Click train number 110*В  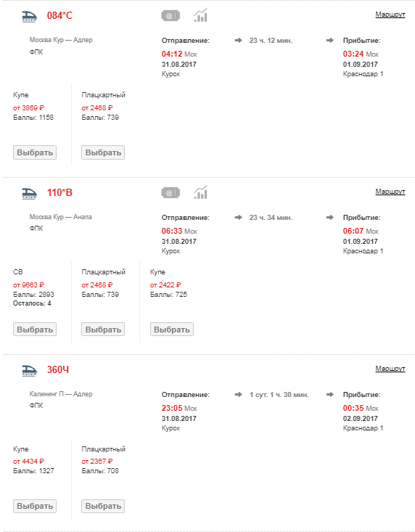coord(59,193)
